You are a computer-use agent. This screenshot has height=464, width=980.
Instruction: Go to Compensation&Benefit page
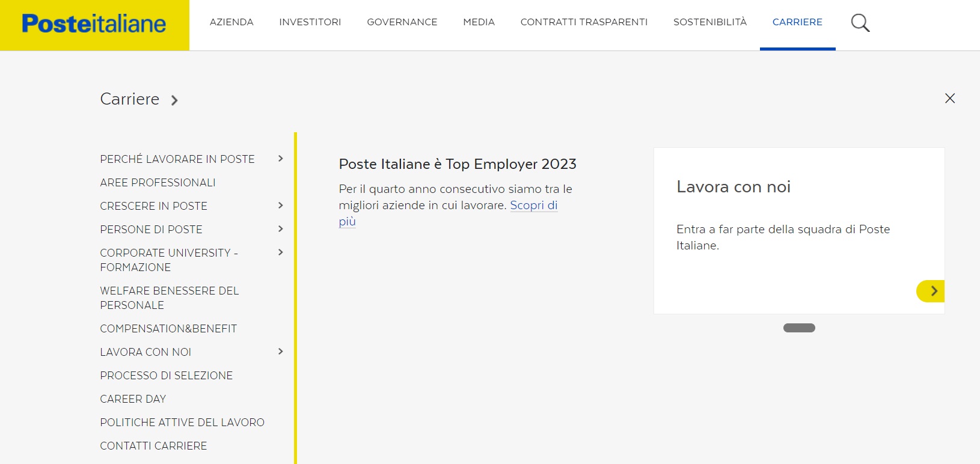pyautogui.click(x=169, y=329)
